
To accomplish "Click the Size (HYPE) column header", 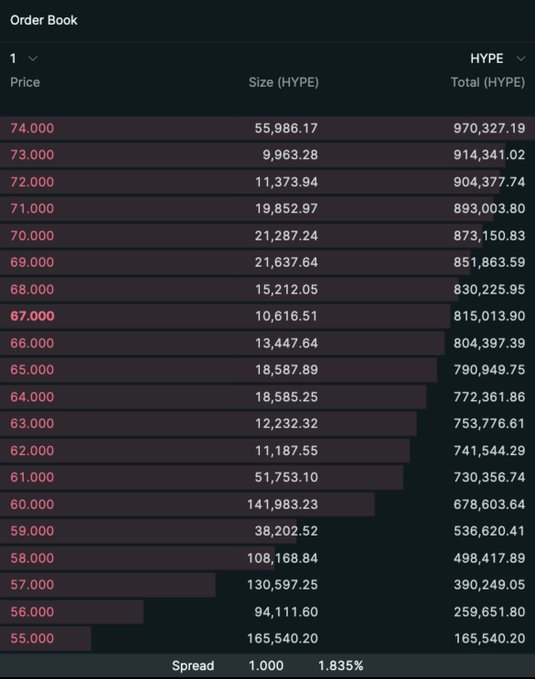I will pos(284,82).
